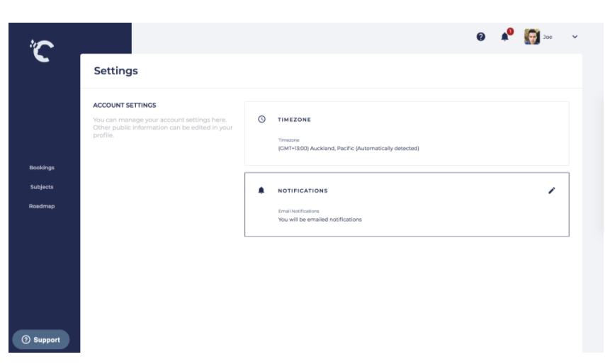Click the Account Settings section title
This screenshot has height=364, width=605.
click(125, 106)
